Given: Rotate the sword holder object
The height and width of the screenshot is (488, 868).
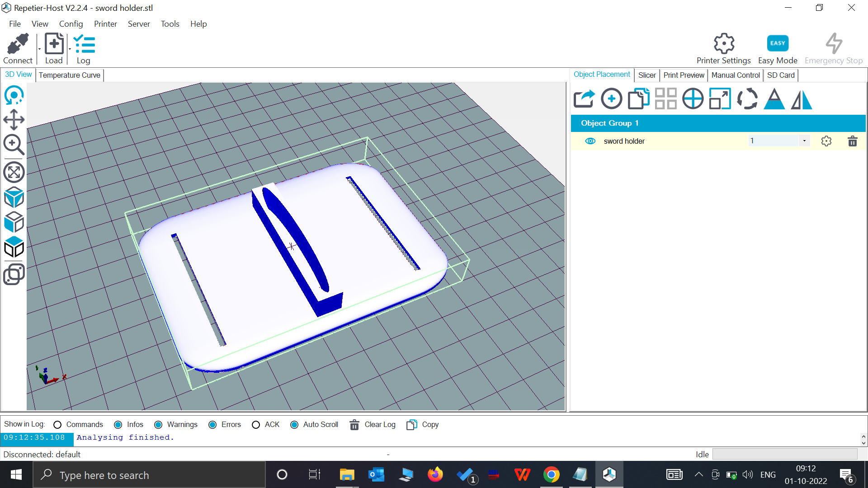Looking at the screenshot, I should [747, 99].
